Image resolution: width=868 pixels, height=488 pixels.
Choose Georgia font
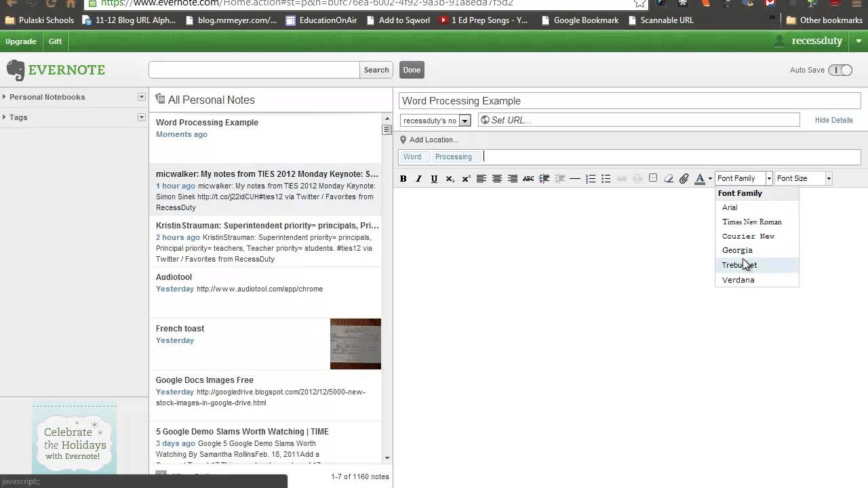(x=757, y=250)
